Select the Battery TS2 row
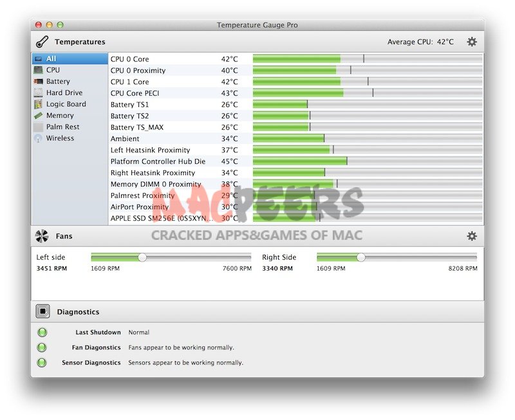This screenshot has height=420, width=515. [295, 116]
